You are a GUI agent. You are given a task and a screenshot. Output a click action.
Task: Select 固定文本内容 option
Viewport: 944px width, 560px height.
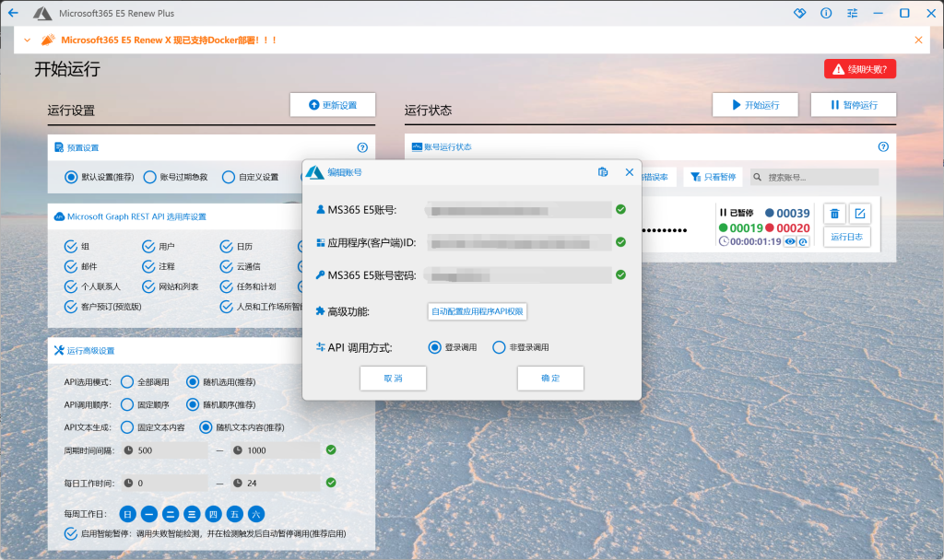127,427
